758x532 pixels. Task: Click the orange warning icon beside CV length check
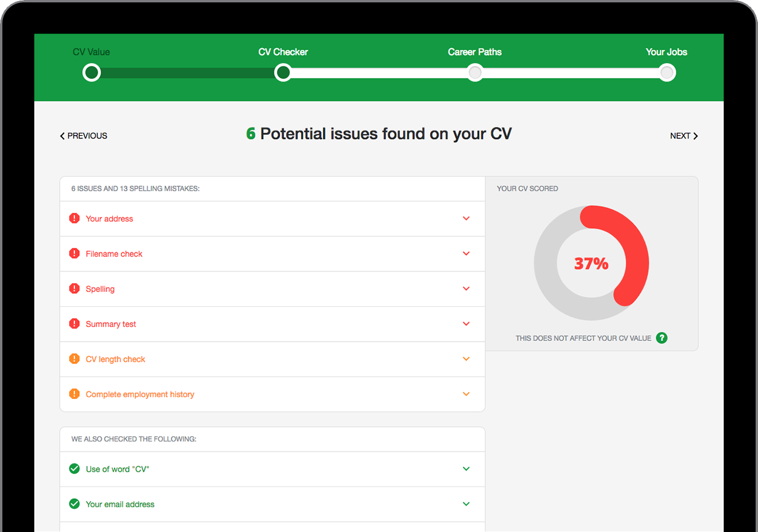[74, 359]
